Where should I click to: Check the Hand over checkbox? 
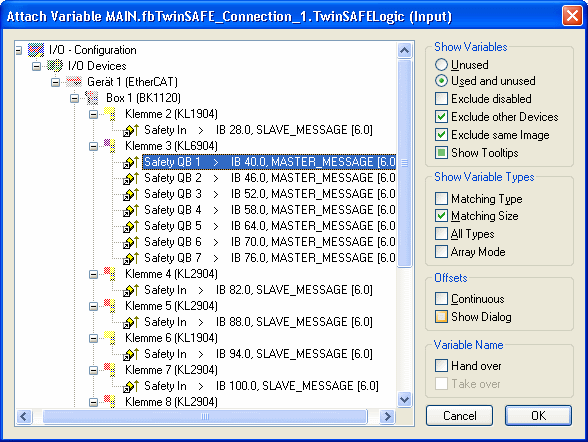[x=441, y=366]
